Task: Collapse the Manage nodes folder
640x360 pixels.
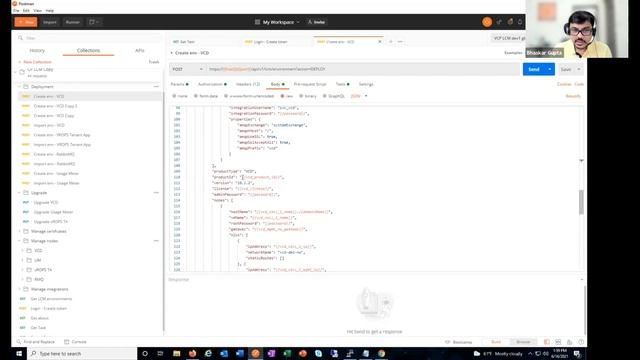Action: click(x=19, y=241)
